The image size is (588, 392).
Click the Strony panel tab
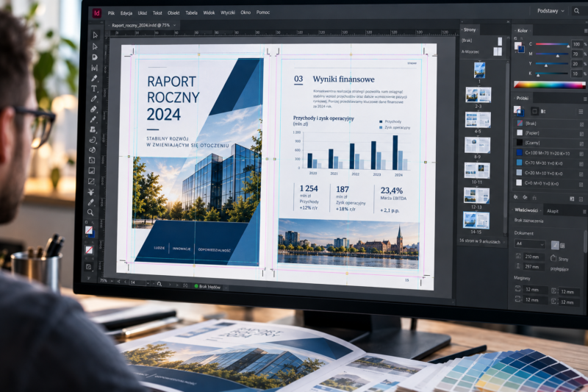[470, 29]
